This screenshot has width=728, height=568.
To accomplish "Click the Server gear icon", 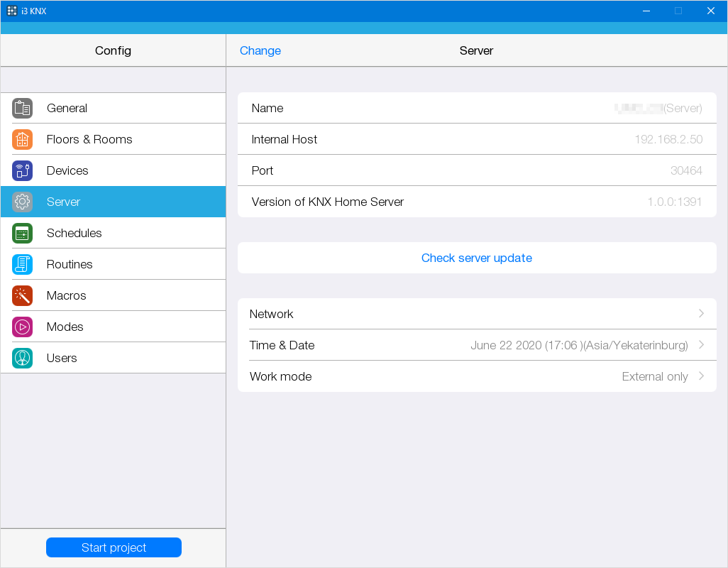I will 22,202.
